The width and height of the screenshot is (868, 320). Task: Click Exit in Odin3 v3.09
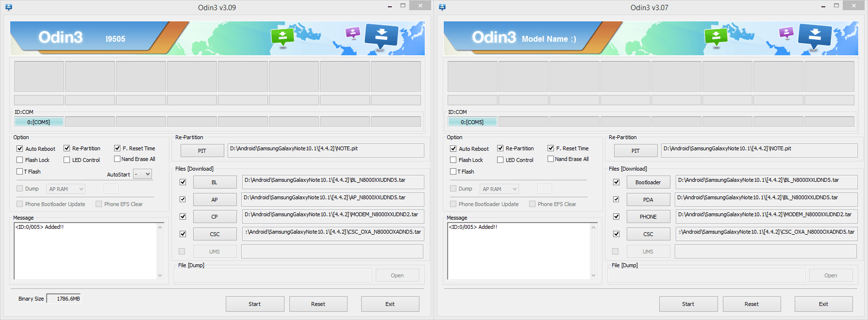point(390,304)
